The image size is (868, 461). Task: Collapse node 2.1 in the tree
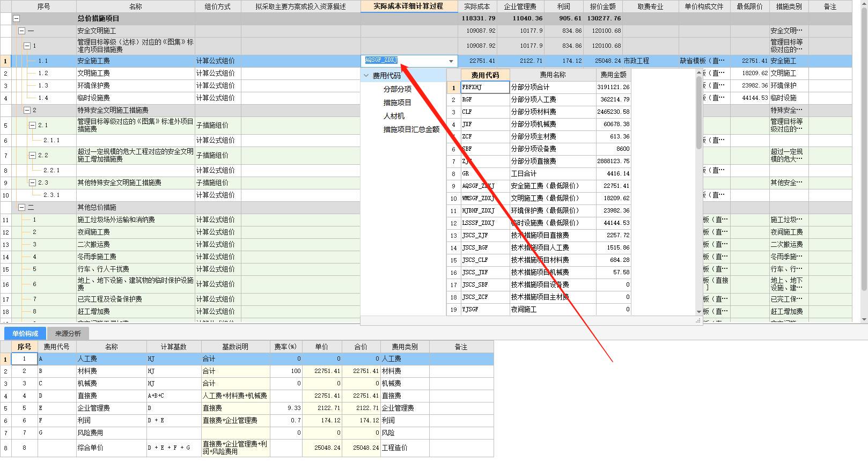(x=32, y=125)
